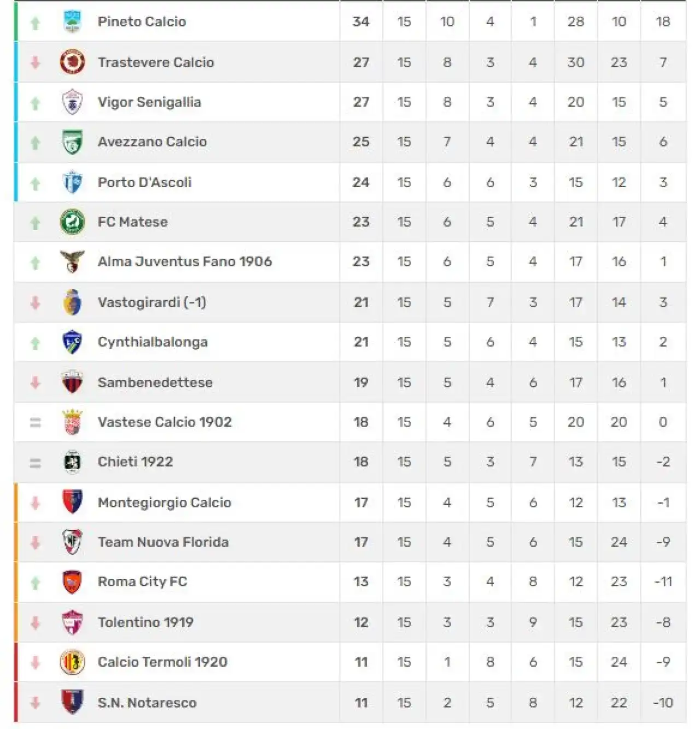
Task: Click the Avezzano Calcio green shield logo
Action: coord(72,142)
